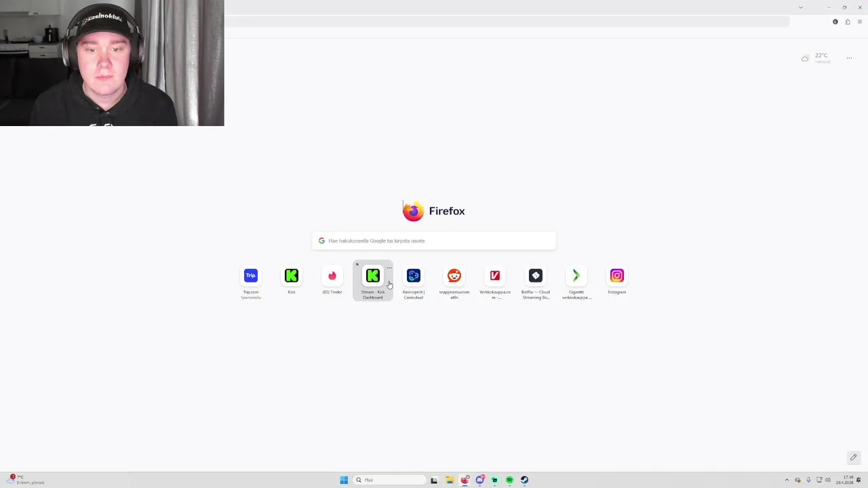Open the Kasinopelit Casinobud shortcut

click(x=414, y=281)
